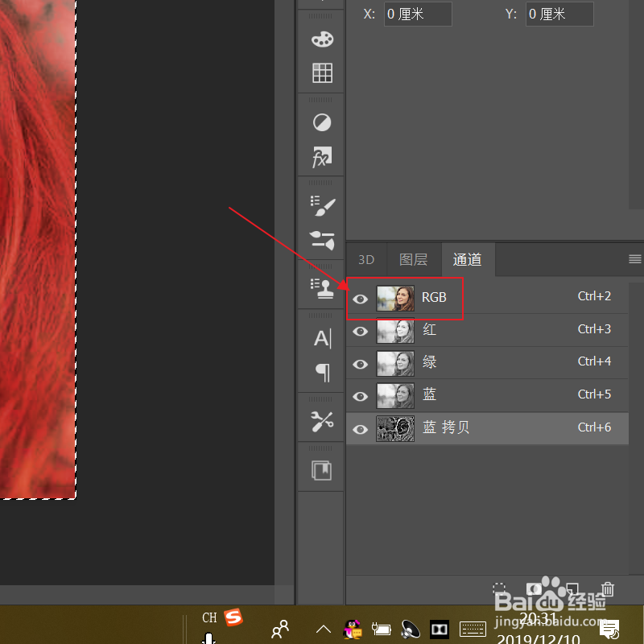Screen dimensions: 644x644
Task: Toggle visibility of the 绿 channel
Action: coord(360,364)
